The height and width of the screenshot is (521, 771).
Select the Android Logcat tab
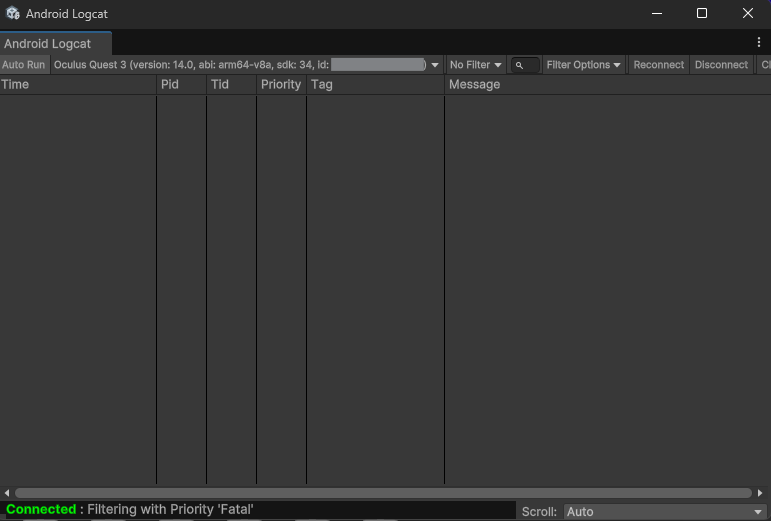[48, 44]
